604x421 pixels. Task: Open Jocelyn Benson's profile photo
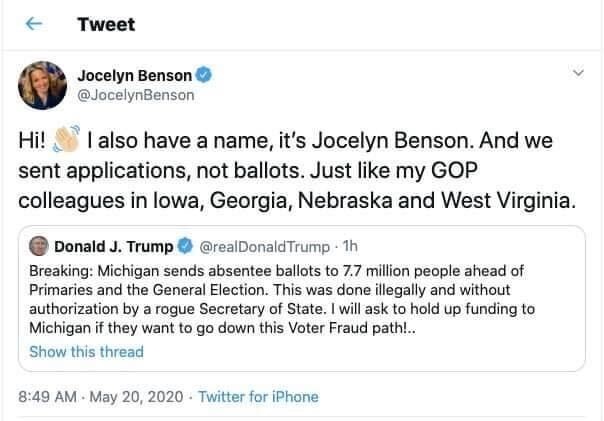point(42,85)
